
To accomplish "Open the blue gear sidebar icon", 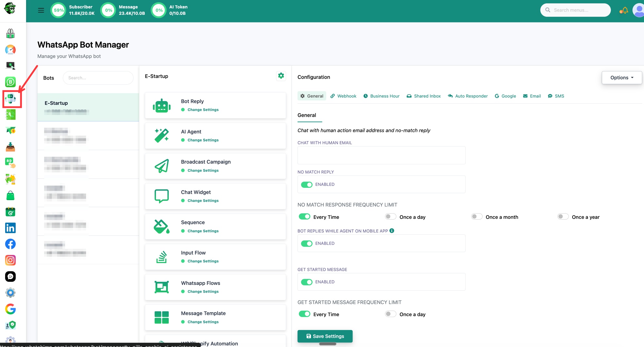I will (x=10, y=293).
